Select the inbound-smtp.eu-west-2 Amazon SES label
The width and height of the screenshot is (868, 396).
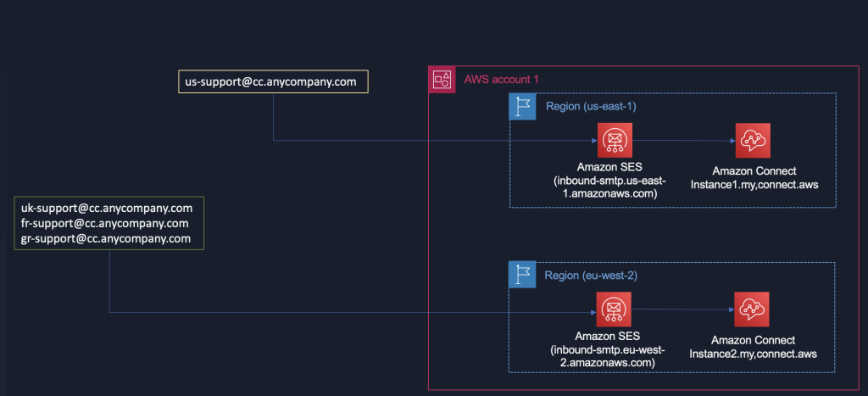pos(611,352)
